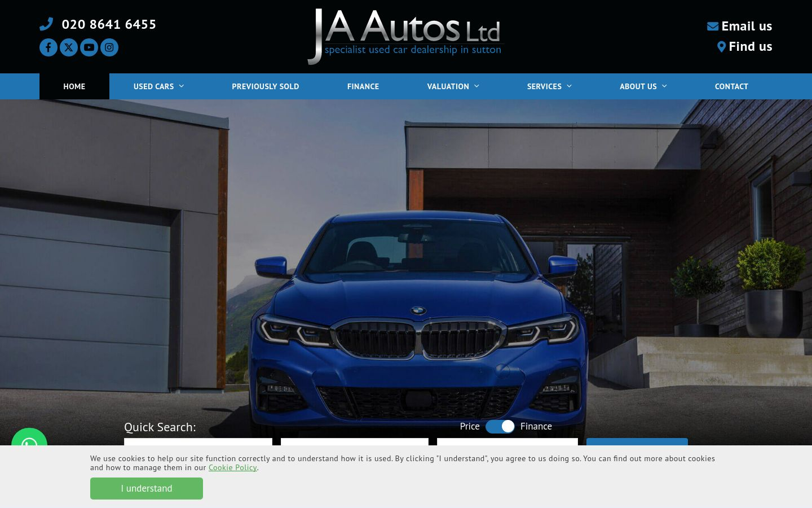Open the Instagram social icon
Viewport: 812px width, 508px height.
coord(109,47)
